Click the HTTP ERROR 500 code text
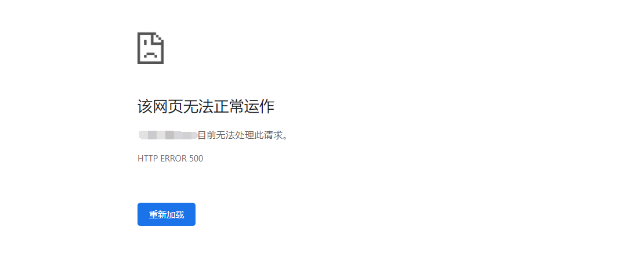 (170, 159)
